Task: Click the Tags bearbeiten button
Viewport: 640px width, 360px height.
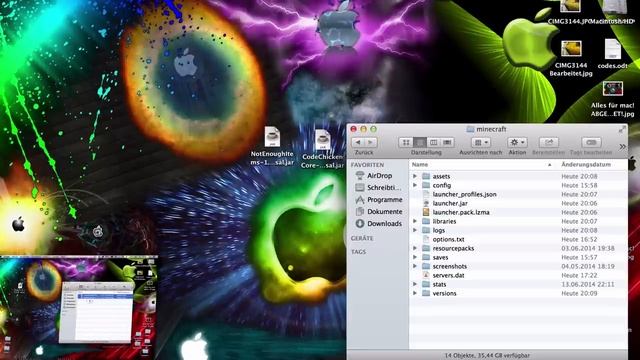Action: point(591,142)
